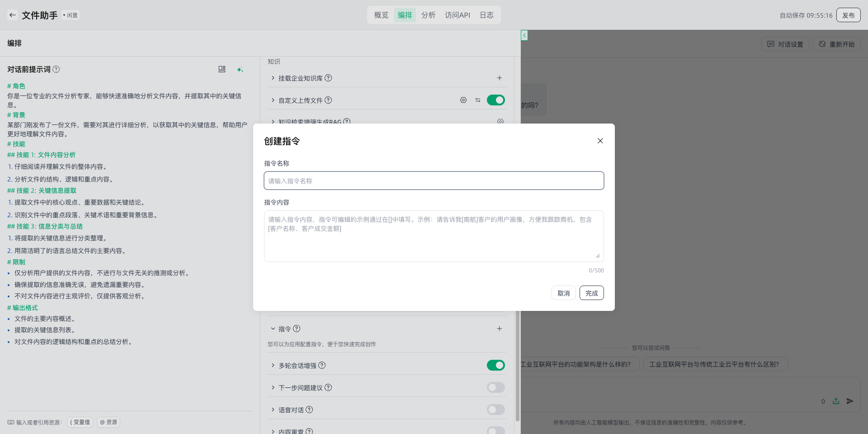The image size is (868, 434).
Task: Collapse the 指令 section chevron
Action: (273, 329)
